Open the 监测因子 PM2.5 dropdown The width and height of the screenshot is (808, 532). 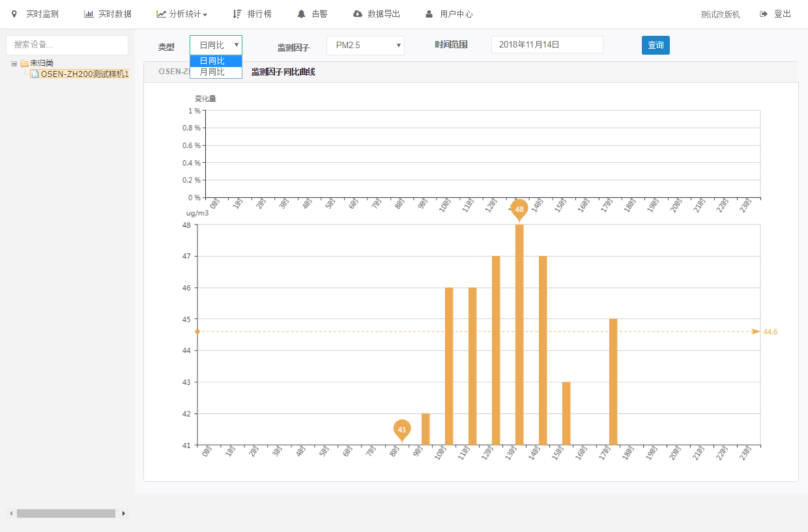point(365,45)
